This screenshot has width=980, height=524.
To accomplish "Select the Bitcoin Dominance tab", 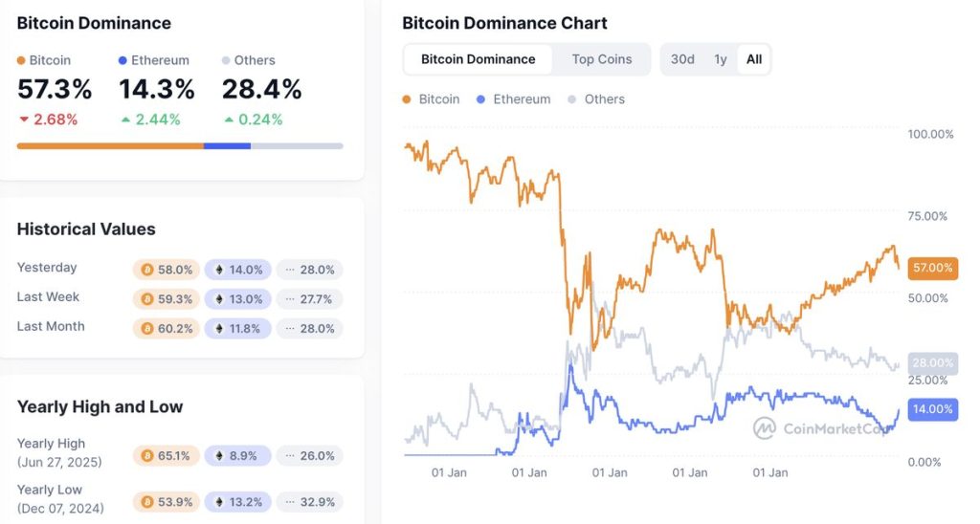I will coord(478,59).
